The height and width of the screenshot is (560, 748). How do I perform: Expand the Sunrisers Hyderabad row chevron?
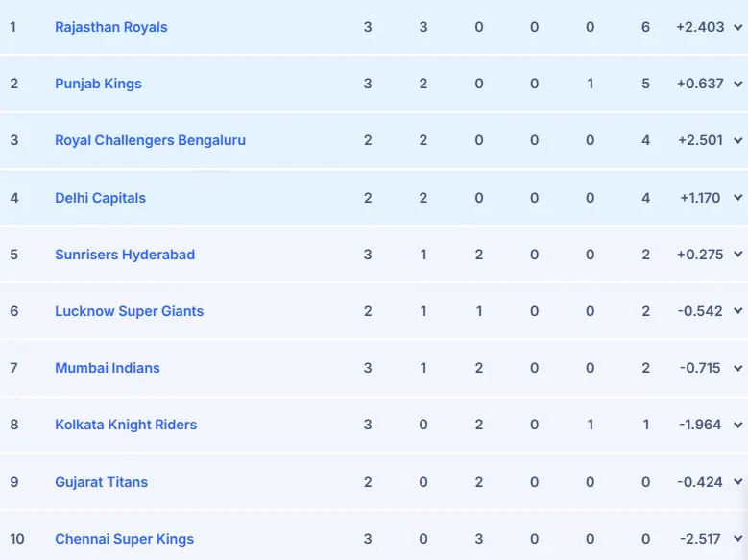coord(737,256)
